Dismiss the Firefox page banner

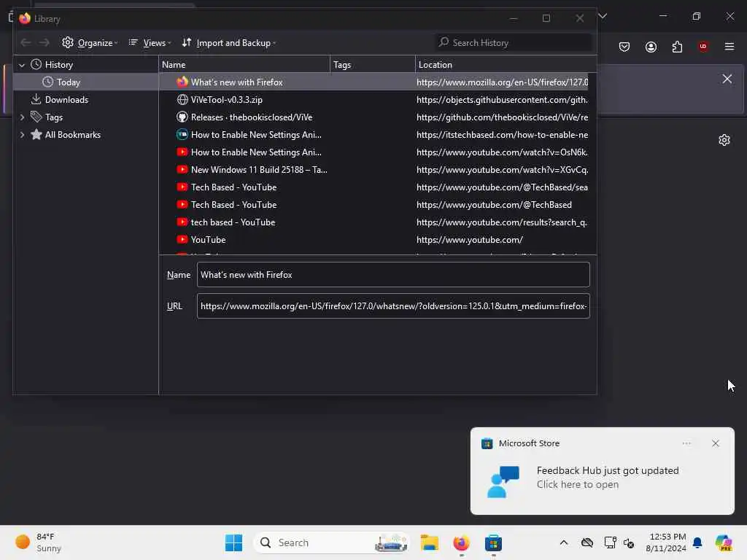[727, 79]
